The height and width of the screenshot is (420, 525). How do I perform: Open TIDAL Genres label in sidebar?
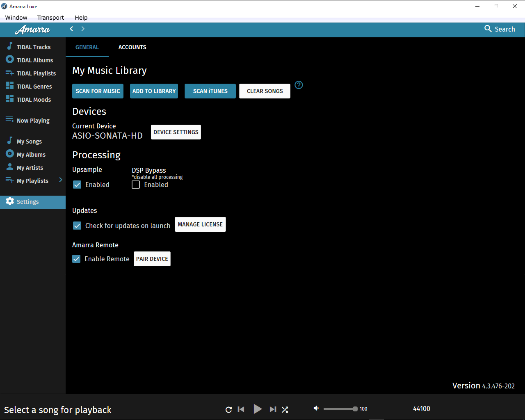tap(34, 87)
